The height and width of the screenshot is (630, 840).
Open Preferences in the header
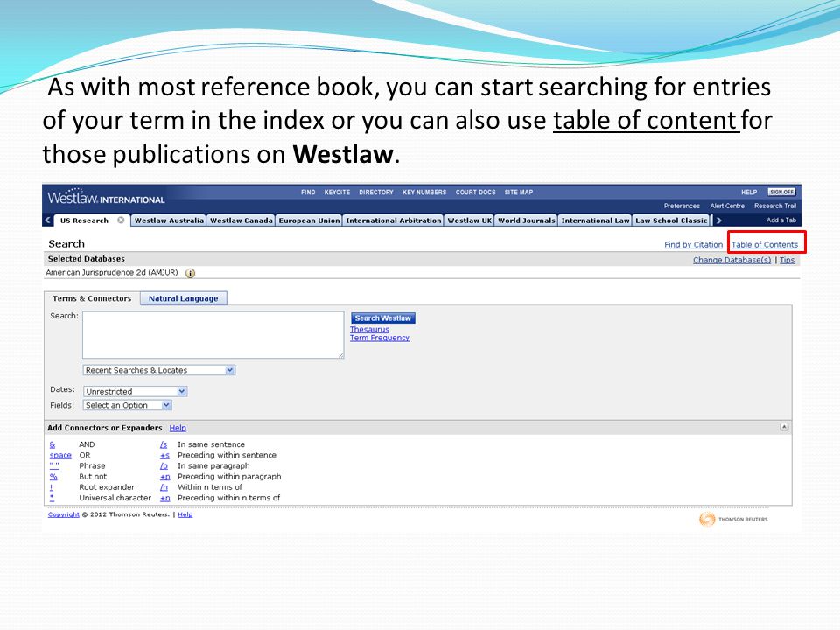tap(682, 206)
